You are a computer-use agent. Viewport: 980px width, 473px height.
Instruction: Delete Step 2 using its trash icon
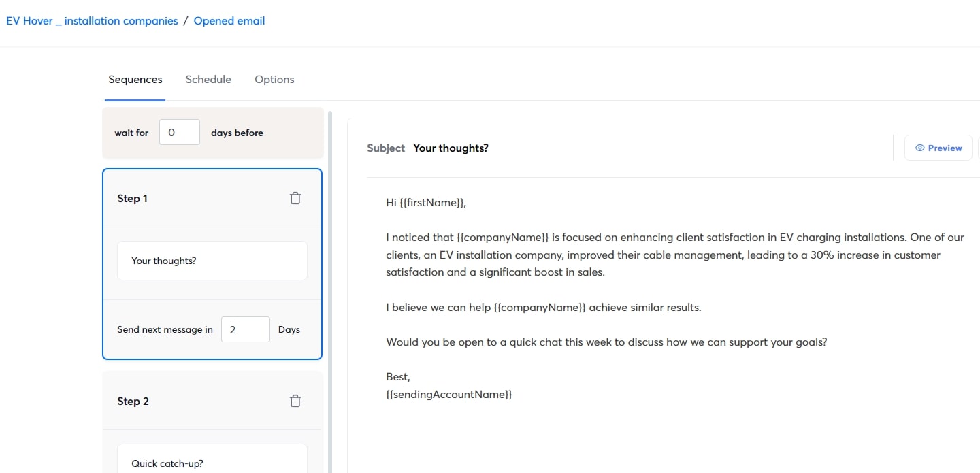pos(295,401)
